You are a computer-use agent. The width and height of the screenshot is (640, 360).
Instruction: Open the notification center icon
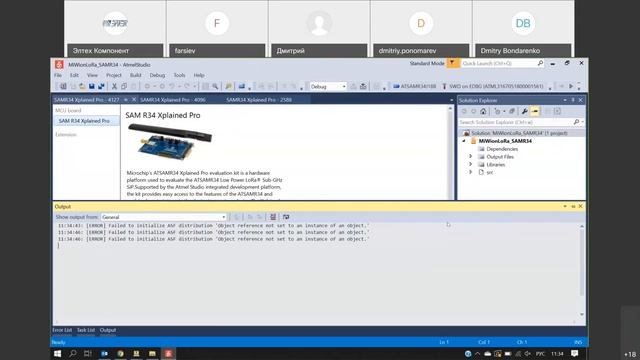click(x=575, y=353)
